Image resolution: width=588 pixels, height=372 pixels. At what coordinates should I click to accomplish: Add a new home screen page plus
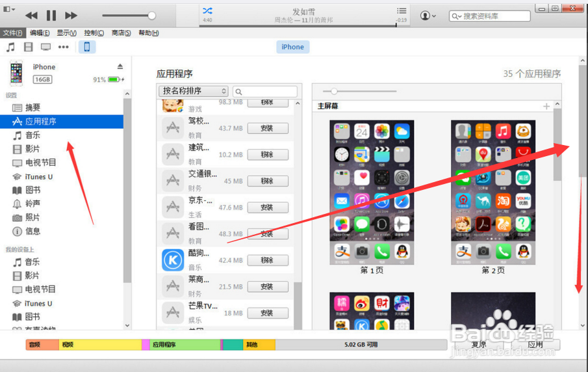[546, 107]
